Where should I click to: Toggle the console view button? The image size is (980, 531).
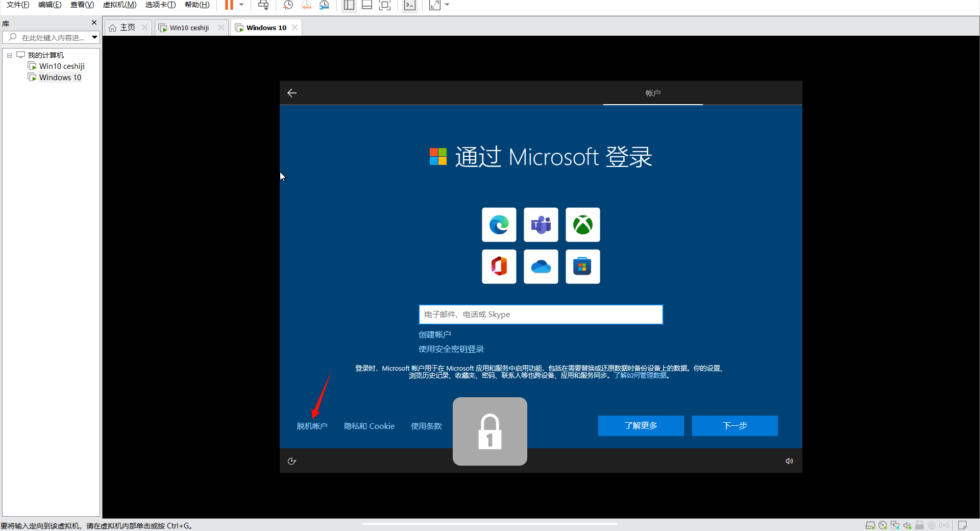click(409, 5)
